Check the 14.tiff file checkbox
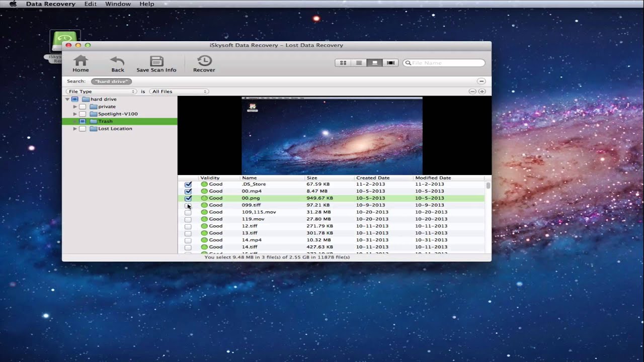This screenshot has width=644, height=362. coord(188,248)
